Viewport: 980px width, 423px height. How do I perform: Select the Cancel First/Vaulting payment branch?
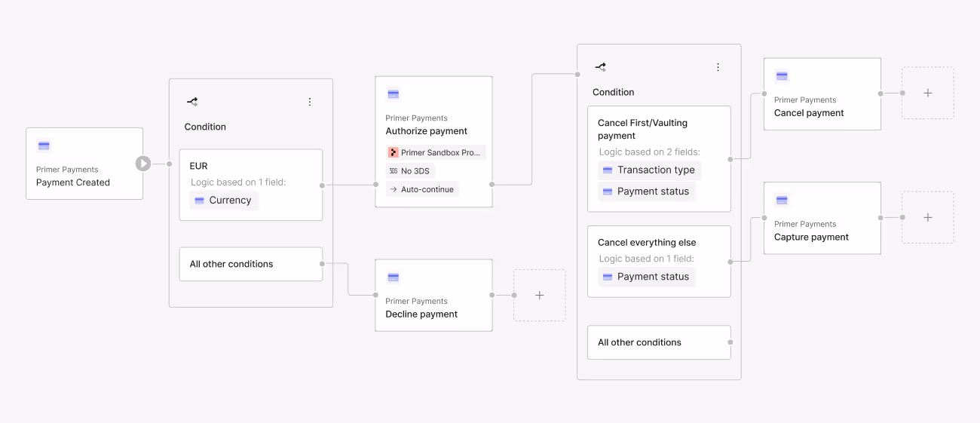pos(659,159)
